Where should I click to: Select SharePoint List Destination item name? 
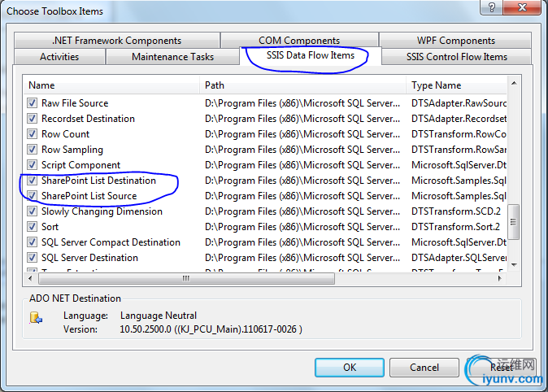[98, 181]
